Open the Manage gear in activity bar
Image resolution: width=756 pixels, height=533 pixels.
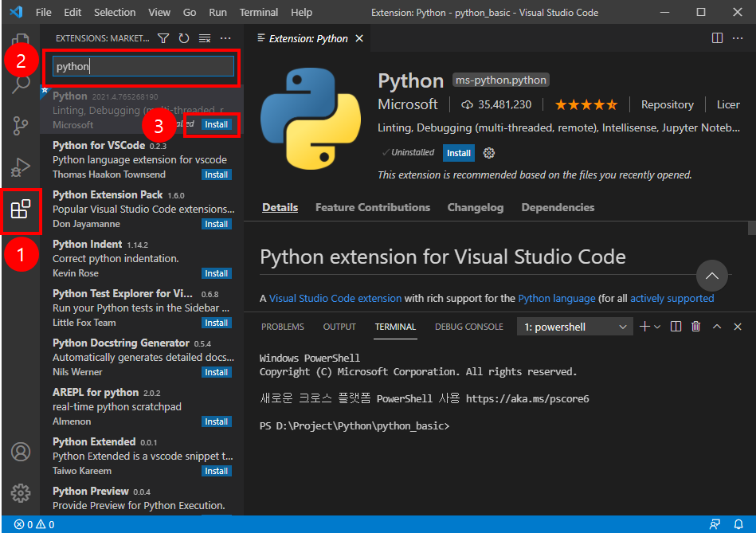[21, 493]
